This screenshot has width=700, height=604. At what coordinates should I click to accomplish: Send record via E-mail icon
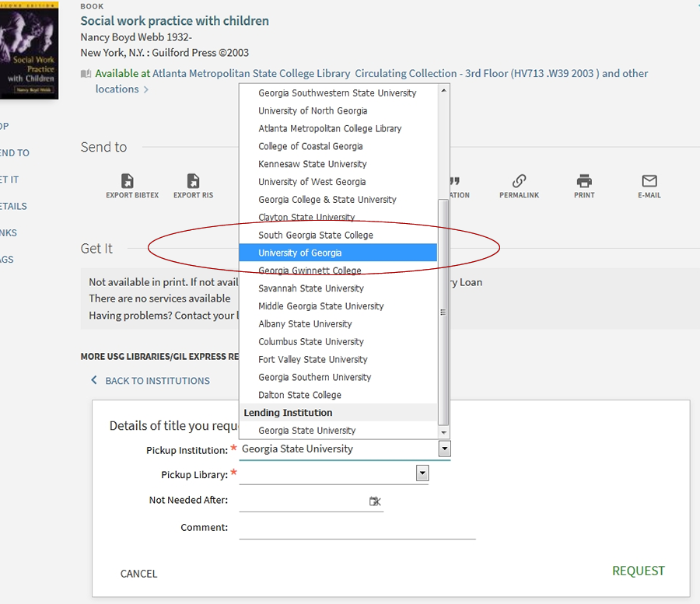click(649, 182)
